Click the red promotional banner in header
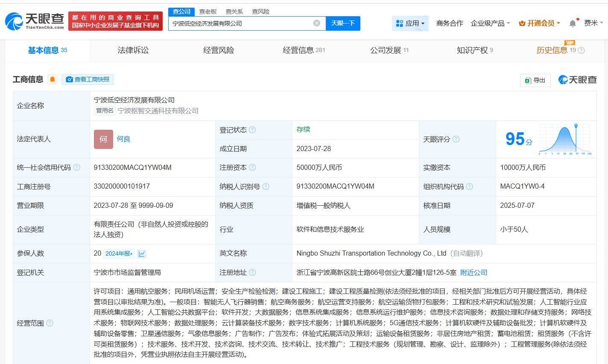608x364 pixels. click(115, 21)
